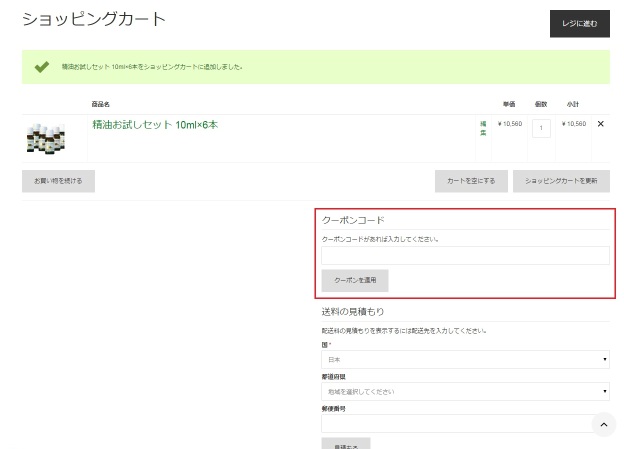
Task: Focus the quantity field showing 1
Action: click(541, 128)
